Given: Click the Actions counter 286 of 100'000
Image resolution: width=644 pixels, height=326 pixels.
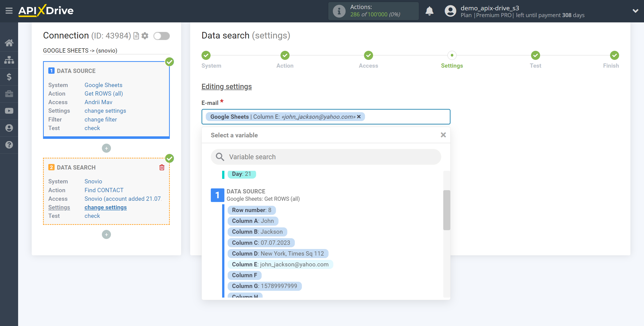Looking at the screenshot, I should click(x=375, y=15).
